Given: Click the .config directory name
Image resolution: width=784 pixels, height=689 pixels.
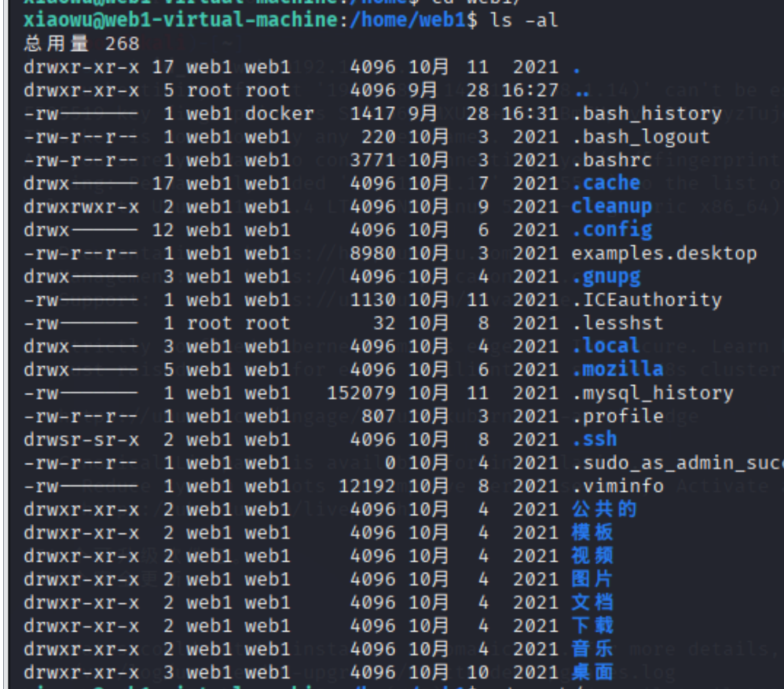Looking at the screenshot, I should coord(611,230).
